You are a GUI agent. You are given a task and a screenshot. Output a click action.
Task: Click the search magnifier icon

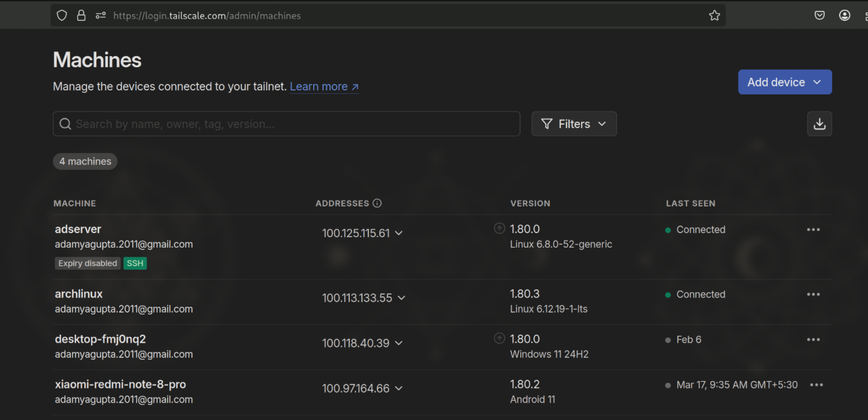66,124
